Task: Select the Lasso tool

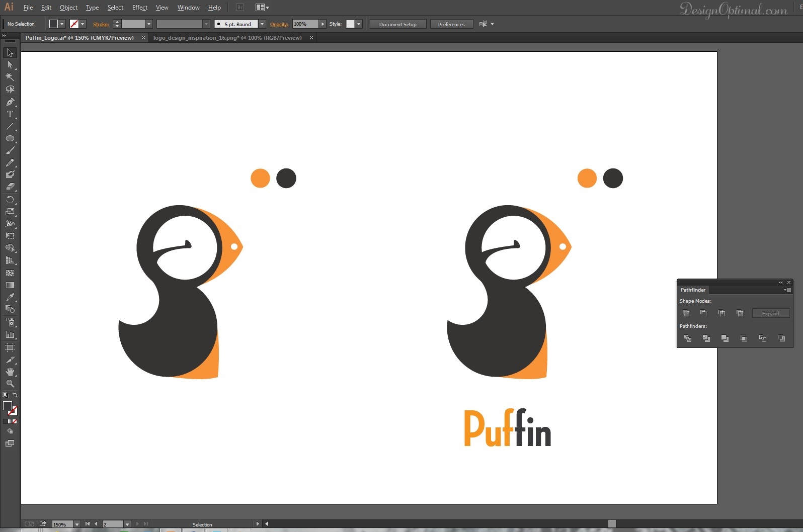Action: [10, 90]
